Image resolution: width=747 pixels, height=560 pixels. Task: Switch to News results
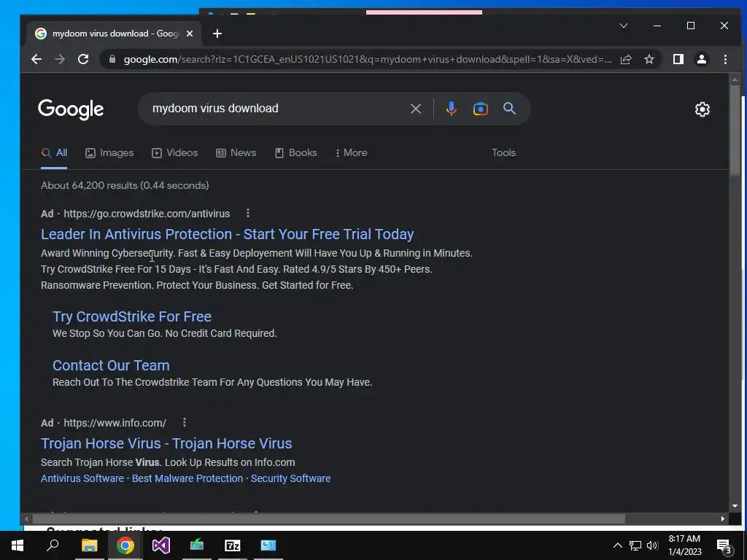point(236,153)
